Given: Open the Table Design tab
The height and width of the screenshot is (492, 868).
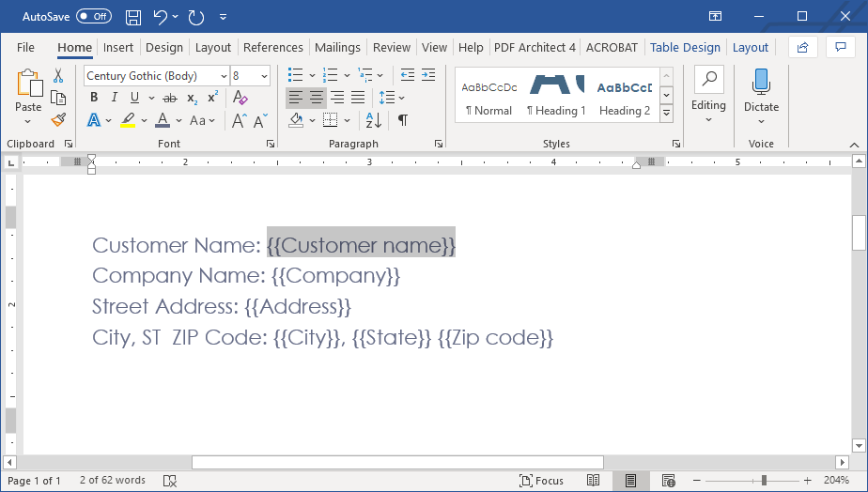Looking at the screenshot, I should click(x=685, y=48).
